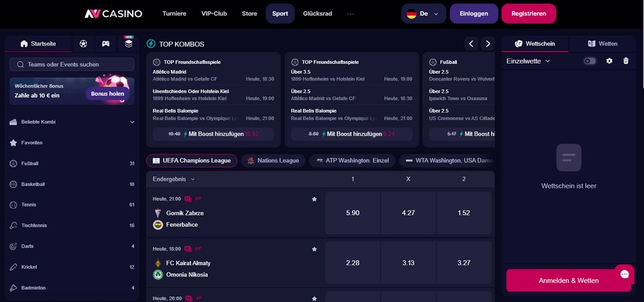
Task: Click the stats icon for FC Kairat Almaty match
Action: (x=188, y=249)
